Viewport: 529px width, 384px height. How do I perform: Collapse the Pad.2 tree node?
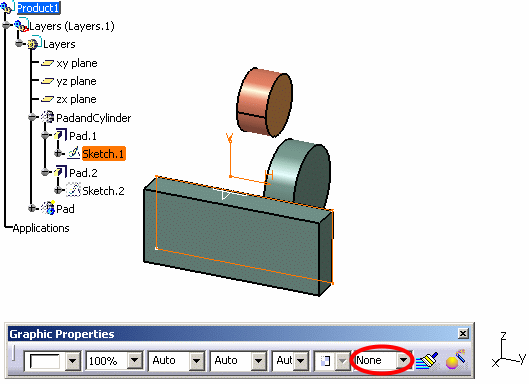click(45, 172)
